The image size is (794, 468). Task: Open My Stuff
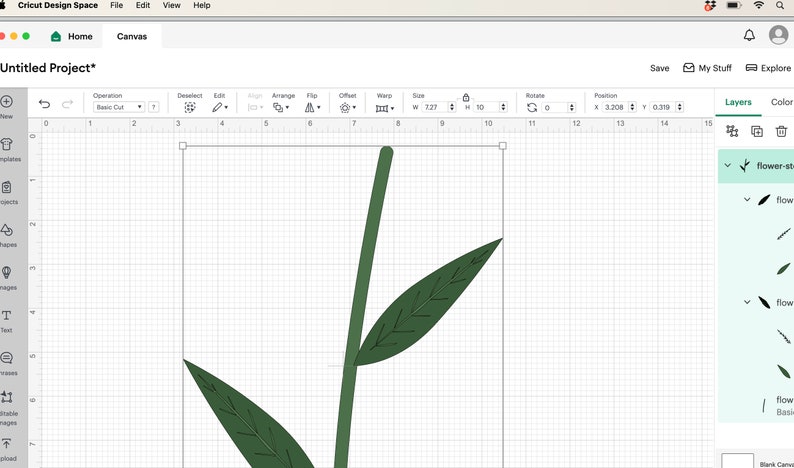[707, 68]
